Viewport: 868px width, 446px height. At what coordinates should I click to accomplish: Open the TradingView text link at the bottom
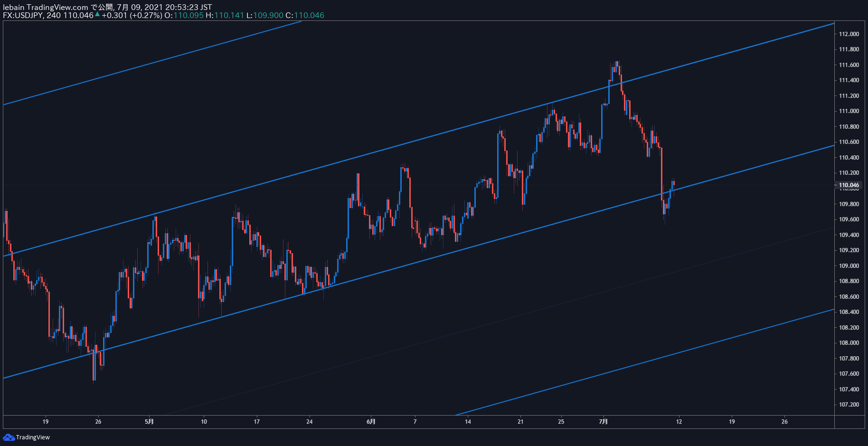(33, 437)
